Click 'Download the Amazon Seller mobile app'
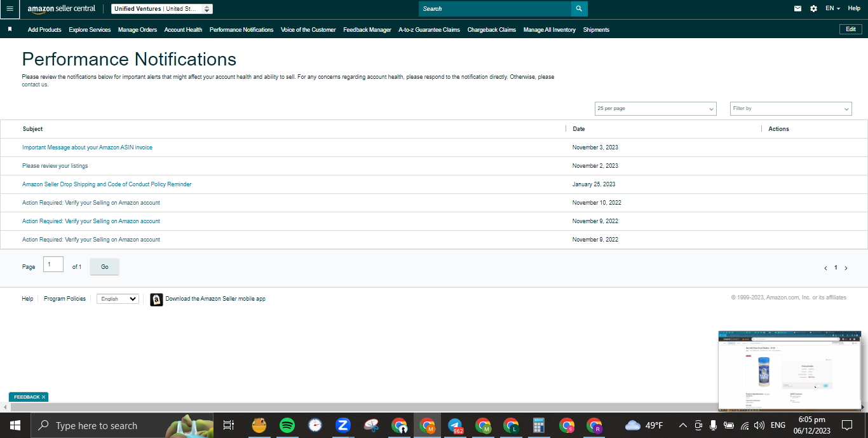Screen dimensions: 868x438 click(215, 299)
